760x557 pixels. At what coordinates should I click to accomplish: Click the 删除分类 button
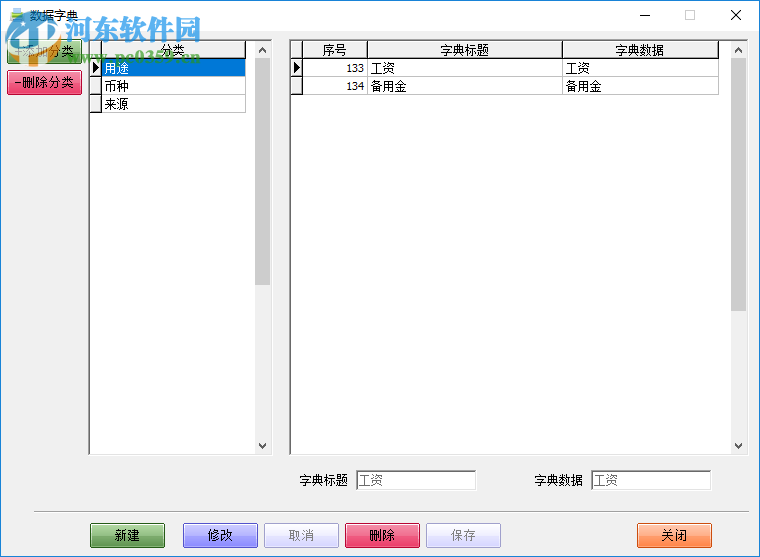[x=44, y=82]
